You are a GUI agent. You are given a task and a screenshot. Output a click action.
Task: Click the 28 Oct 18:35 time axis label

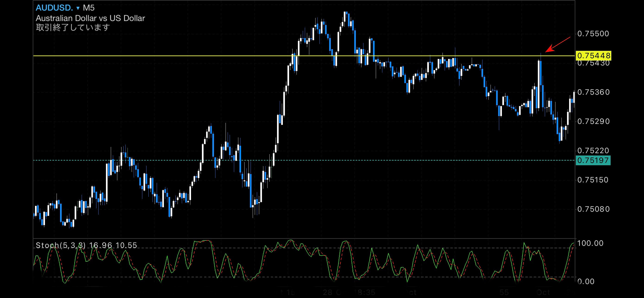[x=349, y=292]
